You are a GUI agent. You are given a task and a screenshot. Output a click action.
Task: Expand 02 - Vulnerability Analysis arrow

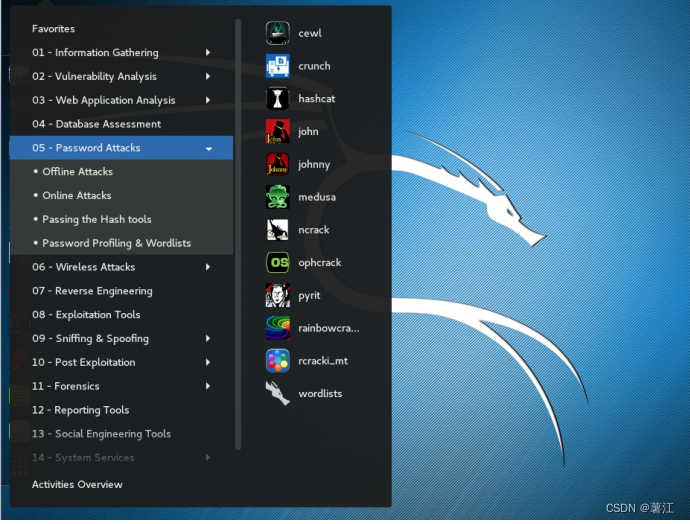pyautogui.click(x=208, y=76)
